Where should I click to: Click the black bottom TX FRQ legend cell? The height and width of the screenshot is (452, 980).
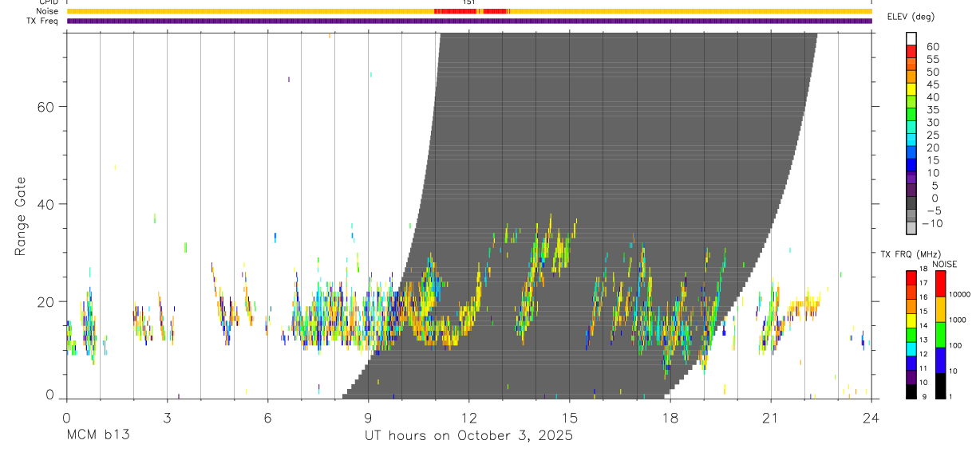pos(911,391)
